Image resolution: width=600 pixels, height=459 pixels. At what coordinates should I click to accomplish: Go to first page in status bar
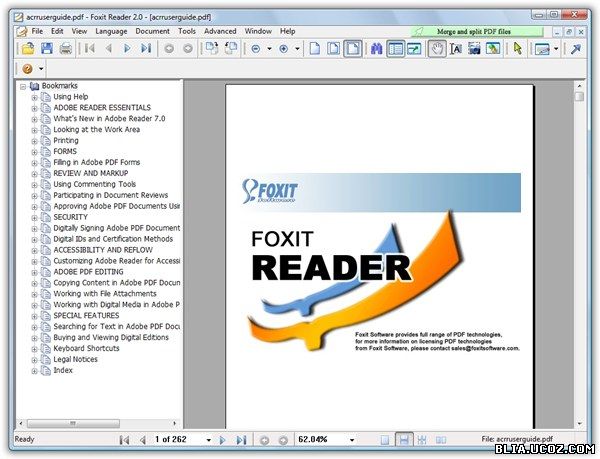coord(124,440)
